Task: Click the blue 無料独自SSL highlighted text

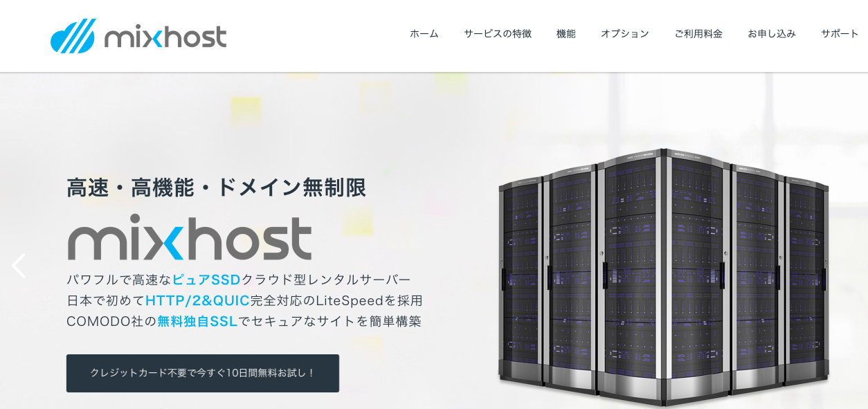Action: [197, 321]
